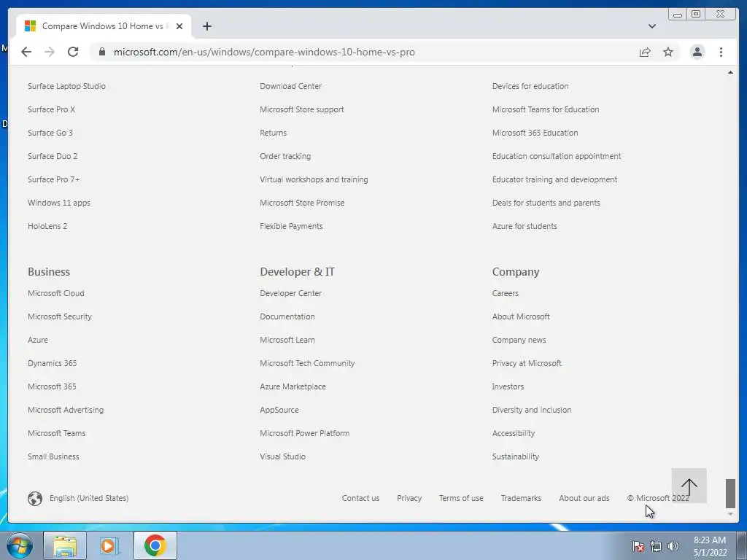Open Order tracking
Image resolution: width=747 pixels, height=560 pixels.
click(285, 156)
